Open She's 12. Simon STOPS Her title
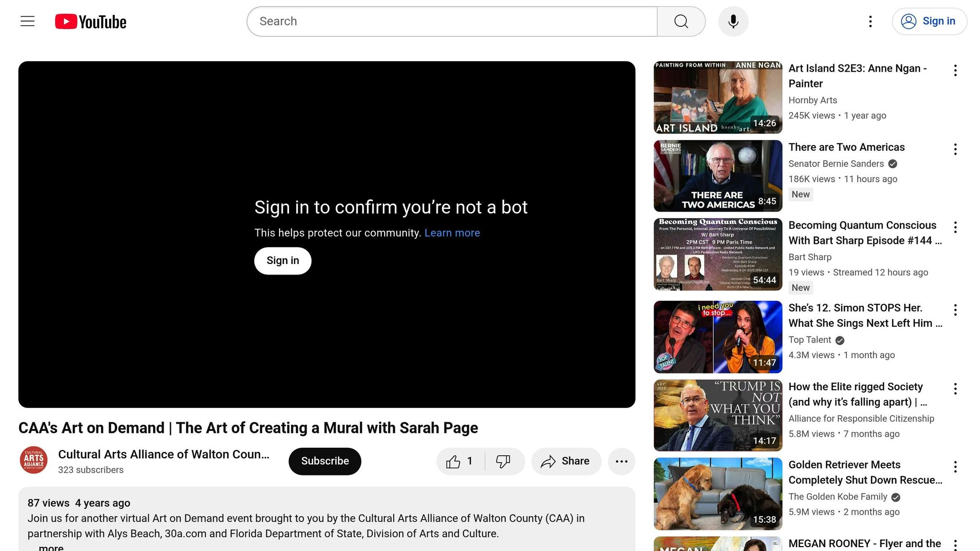 pyautogui.click(x=865, y=316)
